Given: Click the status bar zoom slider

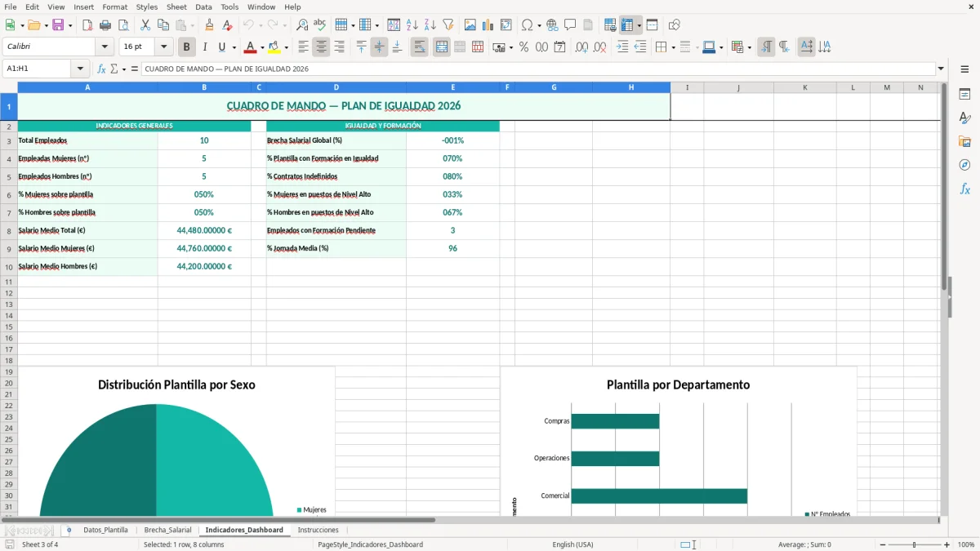Looking at the screenshot, I should click(x=914, y=544).
